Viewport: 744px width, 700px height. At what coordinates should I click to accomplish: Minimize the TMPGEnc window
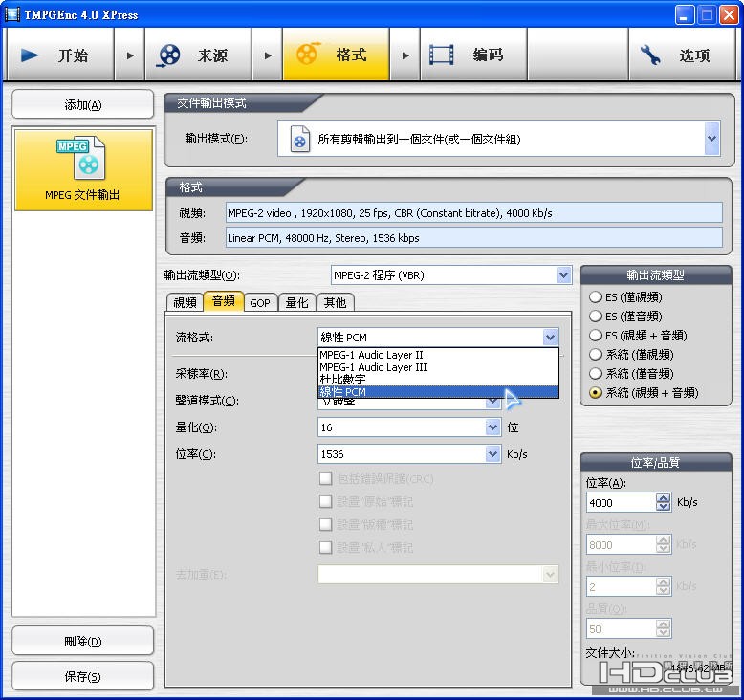pos(684,14)
